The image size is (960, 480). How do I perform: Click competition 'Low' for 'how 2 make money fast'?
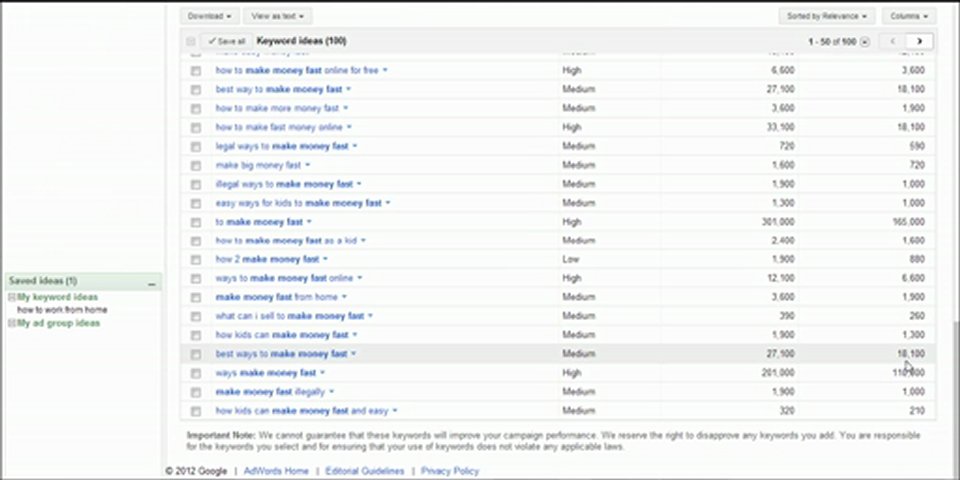tap(571, 260)
